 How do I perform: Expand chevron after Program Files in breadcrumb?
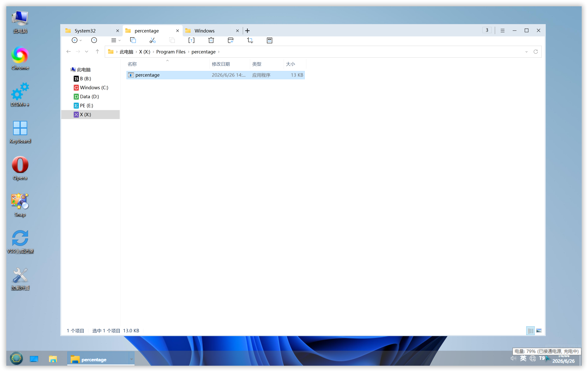[x=189, y=52]
